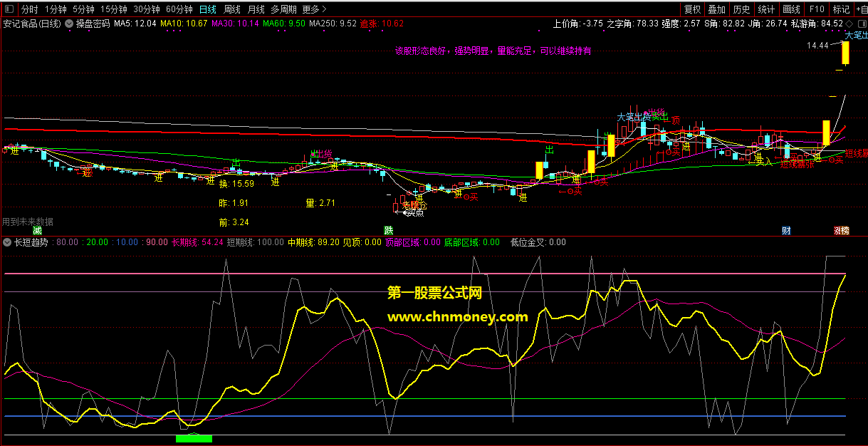Viewport: 868px width, 446px height.
Task: Open 历史 history button
Action: click(x=741, y=9)
